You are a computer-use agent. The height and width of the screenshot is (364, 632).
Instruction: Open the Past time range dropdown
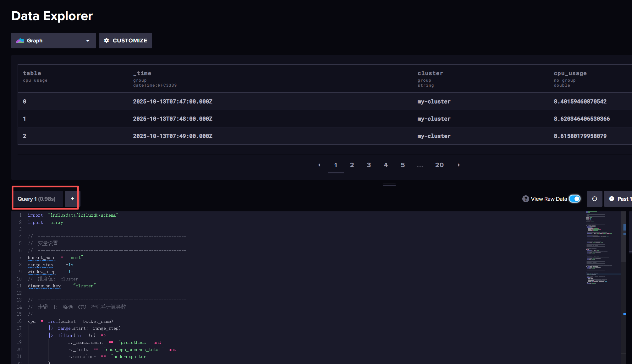pyautogui.click(x=618, y=199)
